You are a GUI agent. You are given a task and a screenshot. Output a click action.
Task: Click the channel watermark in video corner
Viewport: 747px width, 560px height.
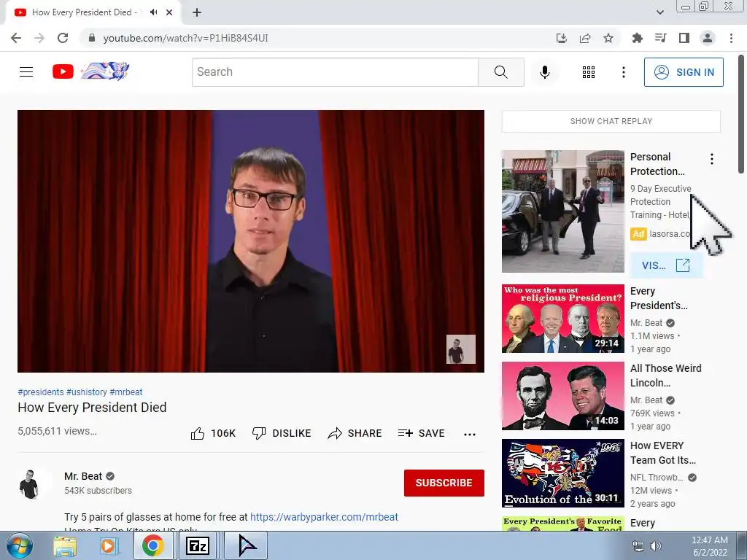[x=461, y=349]
